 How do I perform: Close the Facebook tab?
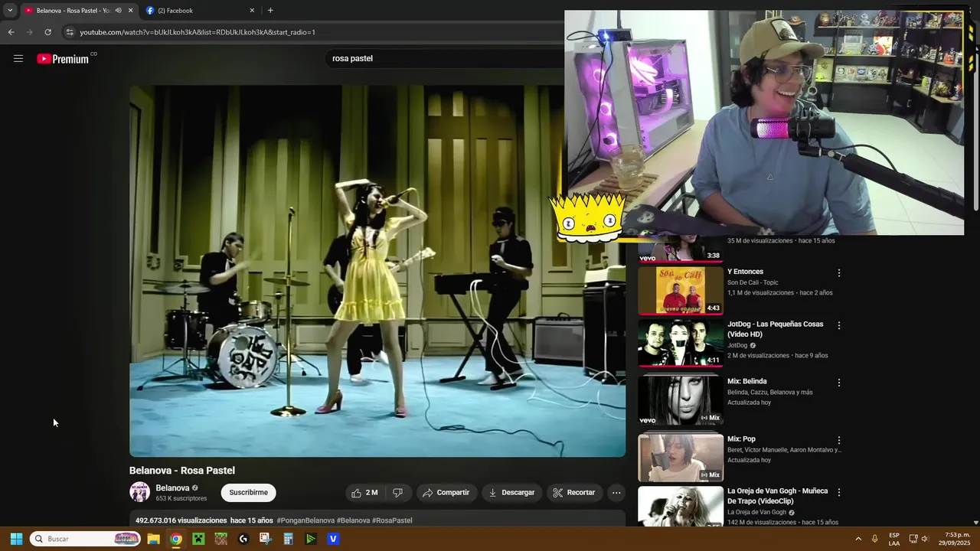[252, 11]
